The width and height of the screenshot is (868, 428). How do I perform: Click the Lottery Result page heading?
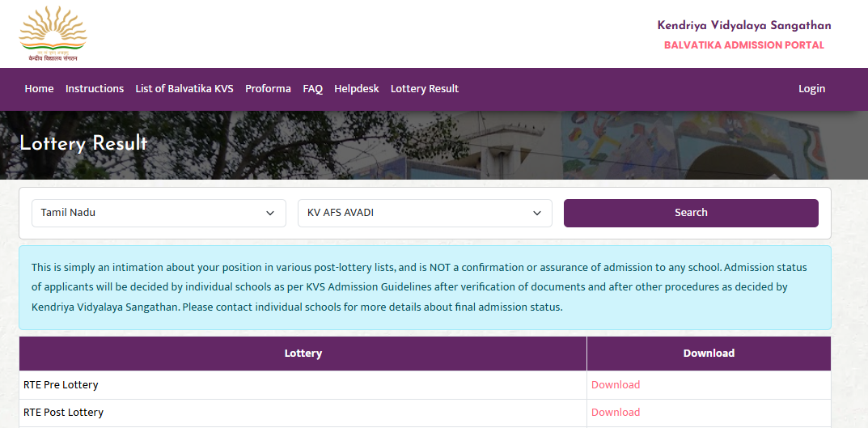point(83,144)
